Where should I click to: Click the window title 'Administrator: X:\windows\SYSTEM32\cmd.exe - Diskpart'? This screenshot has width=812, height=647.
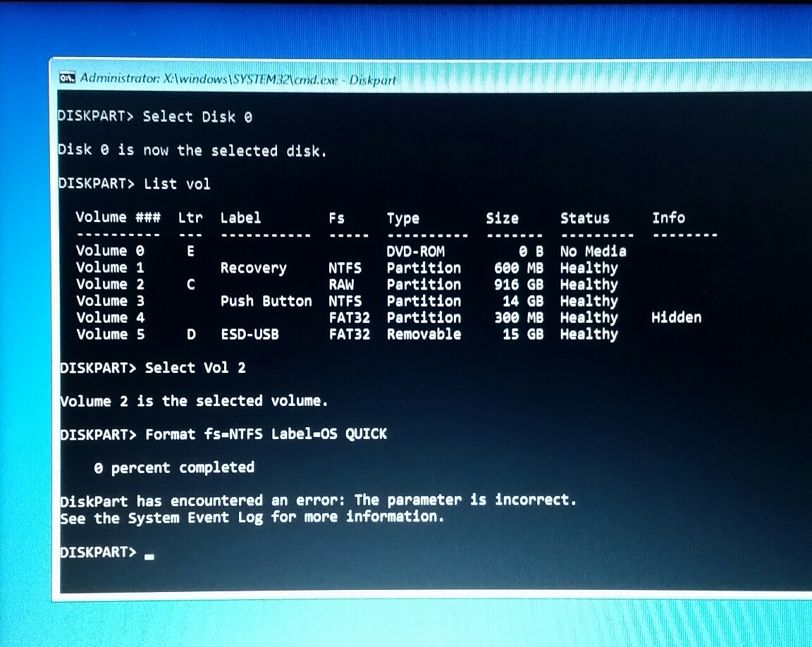pos(238,79)
